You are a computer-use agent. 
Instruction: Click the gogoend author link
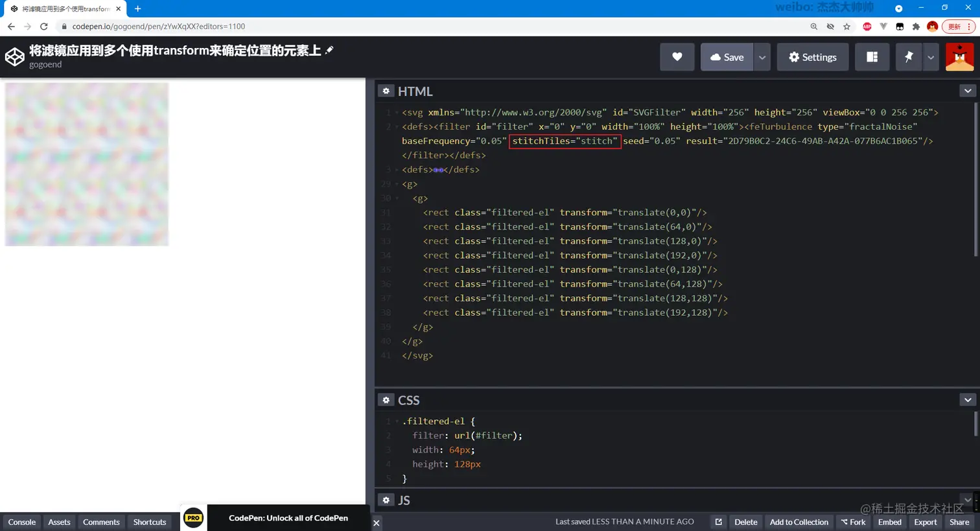(45, 64)
